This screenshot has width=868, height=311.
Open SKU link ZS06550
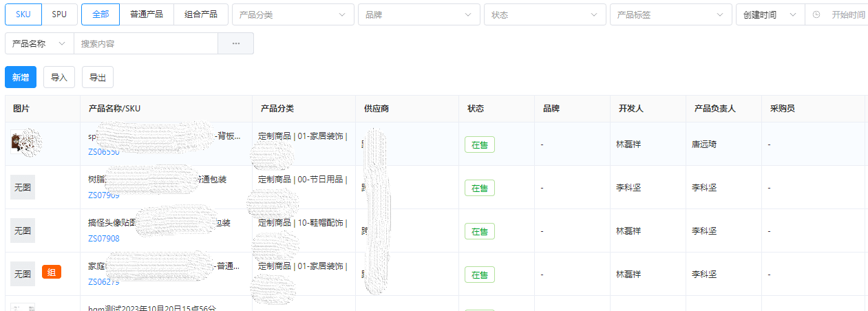coord(104,152)
